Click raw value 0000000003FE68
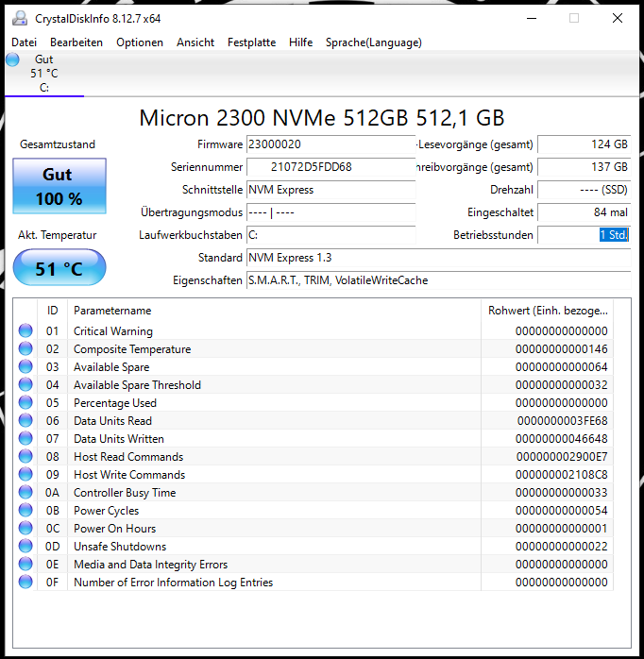This screenshot has height=659, width=644. click(562, 421)
